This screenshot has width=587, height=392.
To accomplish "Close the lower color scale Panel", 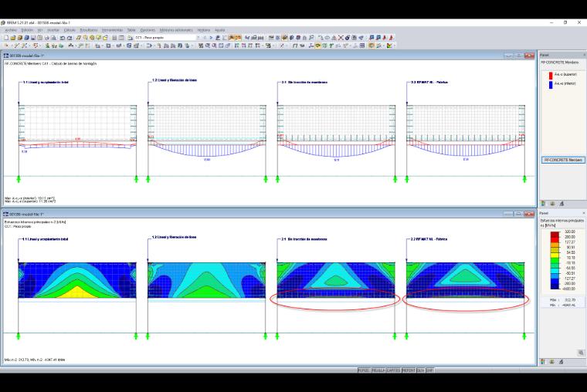I will [584, 213].
